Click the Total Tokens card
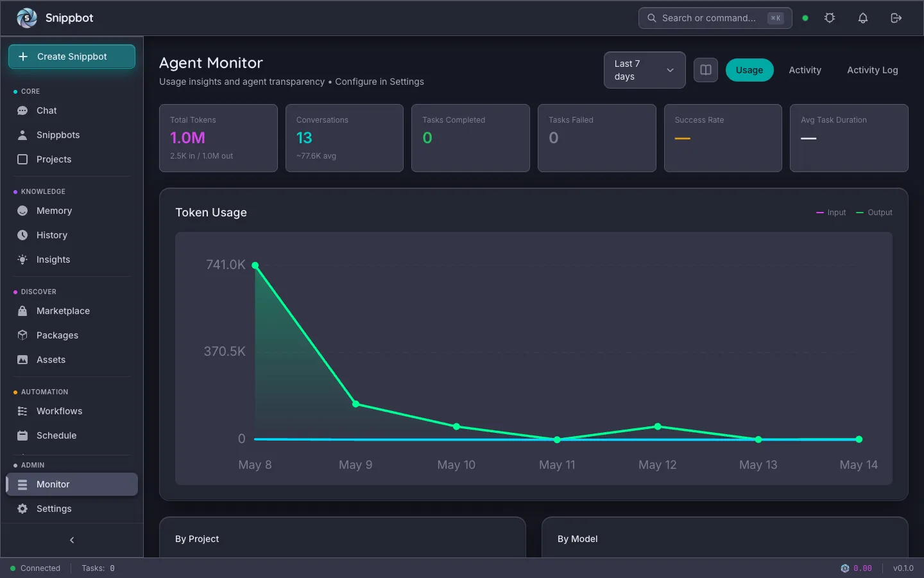The image size is (924, 578). coord(218,138)
